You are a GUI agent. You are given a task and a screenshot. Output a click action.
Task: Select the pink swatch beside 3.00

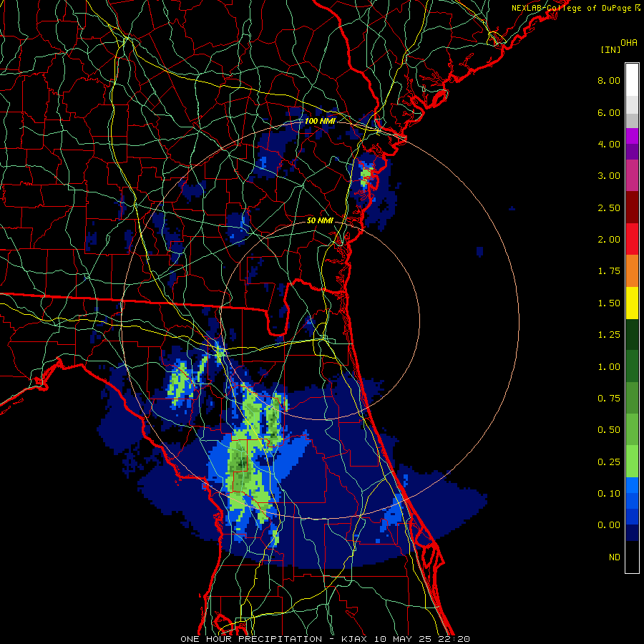click(x=632, y=176)
